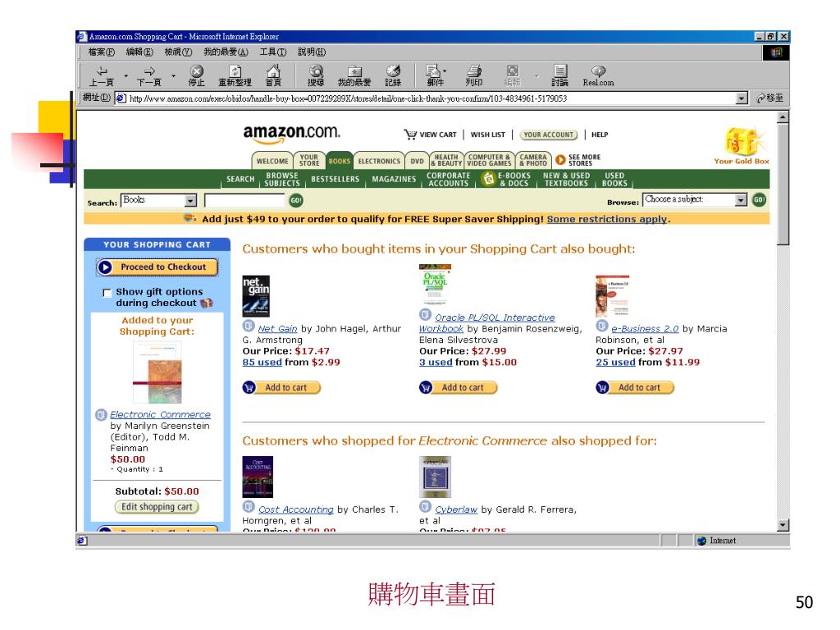Click in the search text field
The height and width of the screenshot is (630, 840).
tap(244, 200)
